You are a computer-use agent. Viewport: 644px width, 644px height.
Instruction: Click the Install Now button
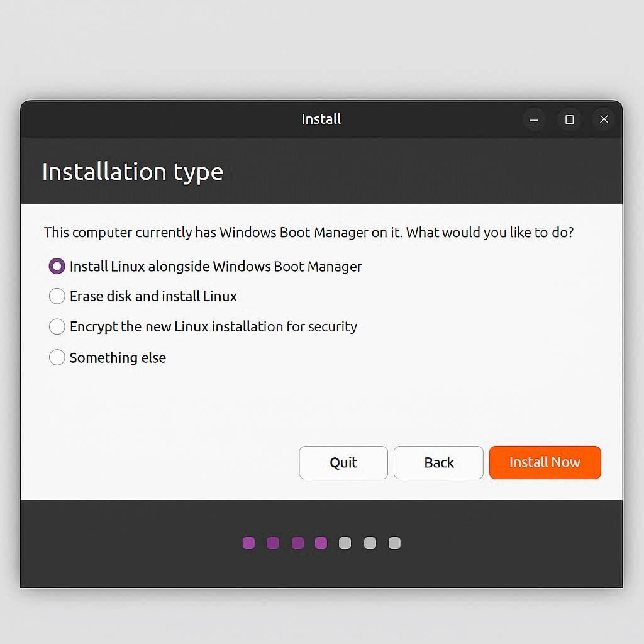[x=545, y=462]
